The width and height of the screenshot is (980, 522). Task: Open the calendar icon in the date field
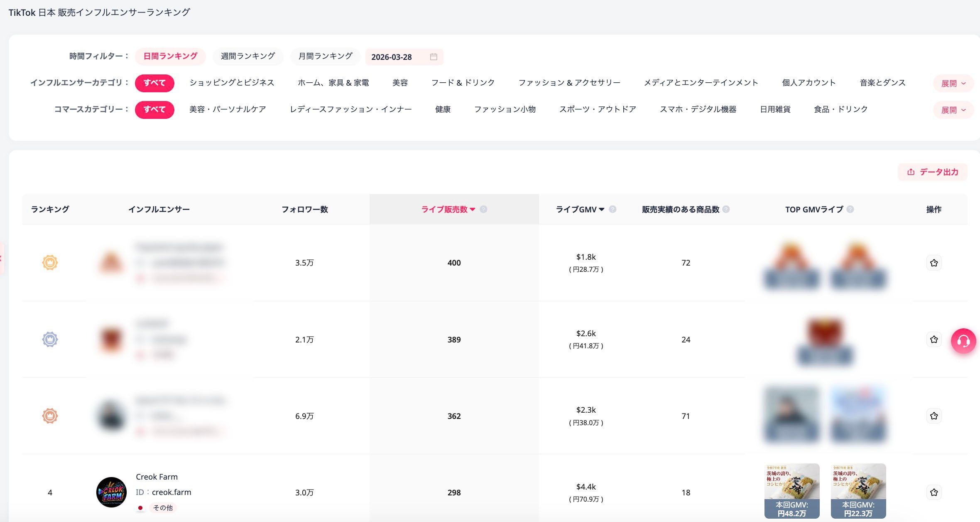pos(434,57)
